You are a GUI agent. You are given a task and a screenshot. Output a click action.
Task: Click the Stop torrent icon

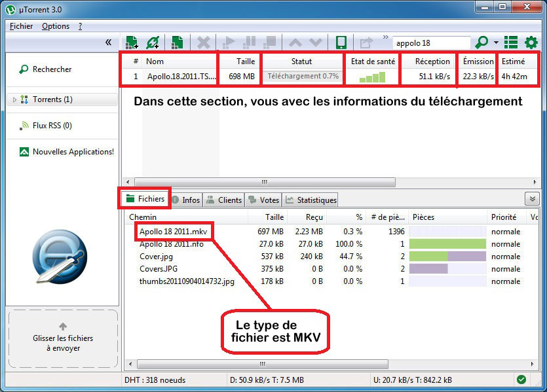pyautogui.click(x=270, y=43)
